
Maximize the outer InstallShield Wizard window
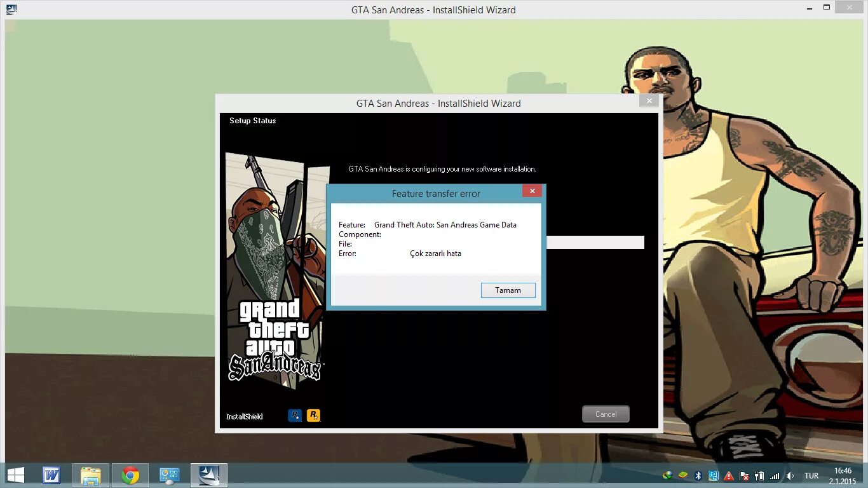[827, 8]
